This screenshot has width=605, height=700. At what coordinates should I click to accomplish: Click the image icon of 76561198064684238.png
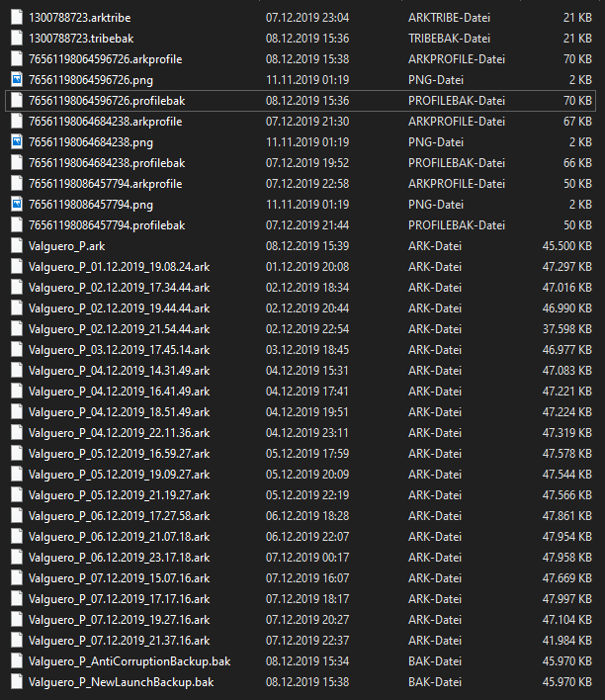coord(16,141)
